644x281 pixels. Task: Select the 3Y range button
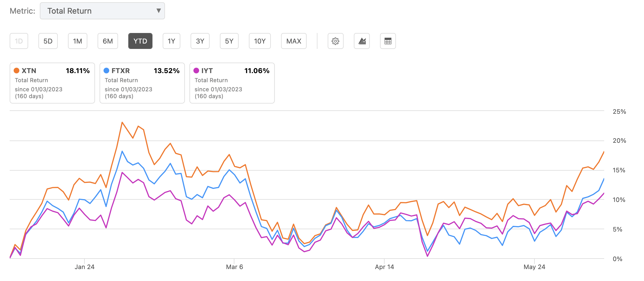[x=200, y=41]
